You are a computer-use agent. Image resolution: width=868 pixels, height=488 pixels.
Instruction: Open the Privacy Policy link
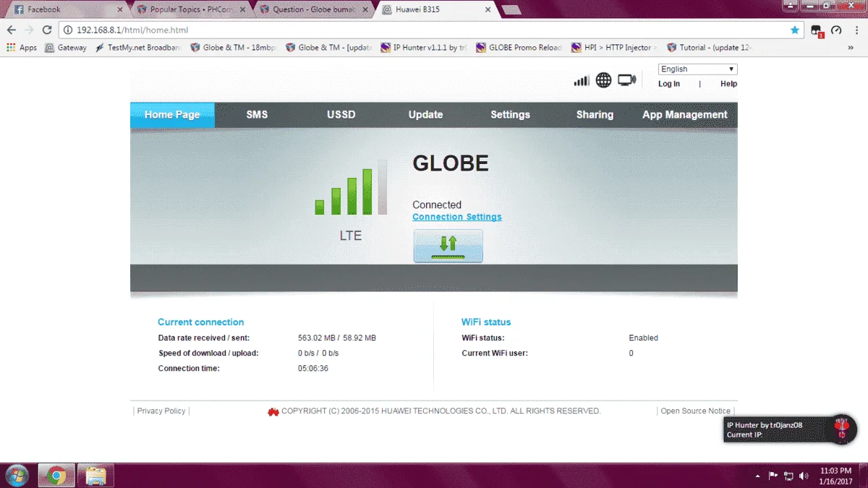point(161,411)
